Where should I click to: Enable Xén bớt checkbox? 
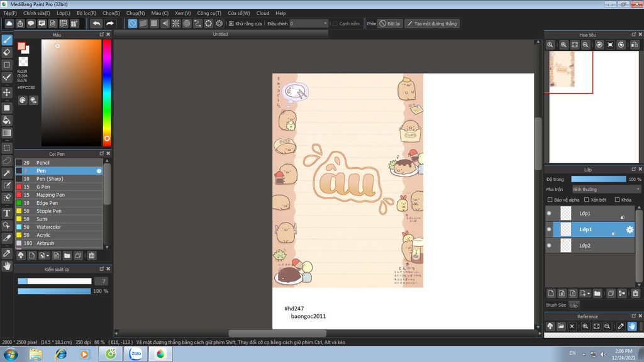(x=587, y=200)
